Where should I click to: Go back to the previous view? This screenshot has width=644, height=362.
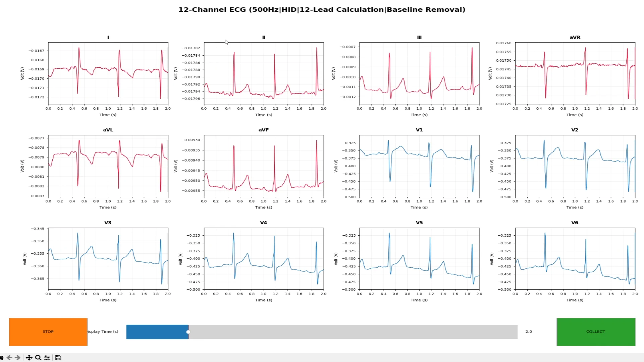(9, 358)
